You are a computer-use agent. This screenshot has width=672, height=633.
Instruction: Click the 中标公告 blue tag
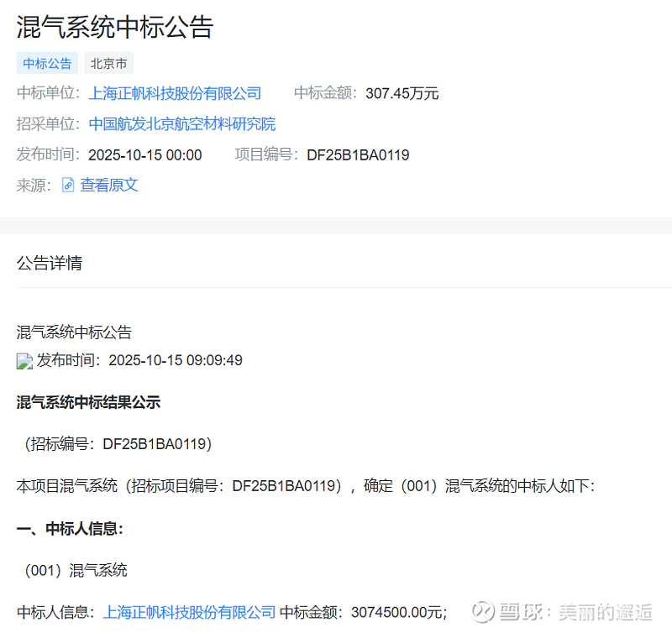click(x=47, y=64)
